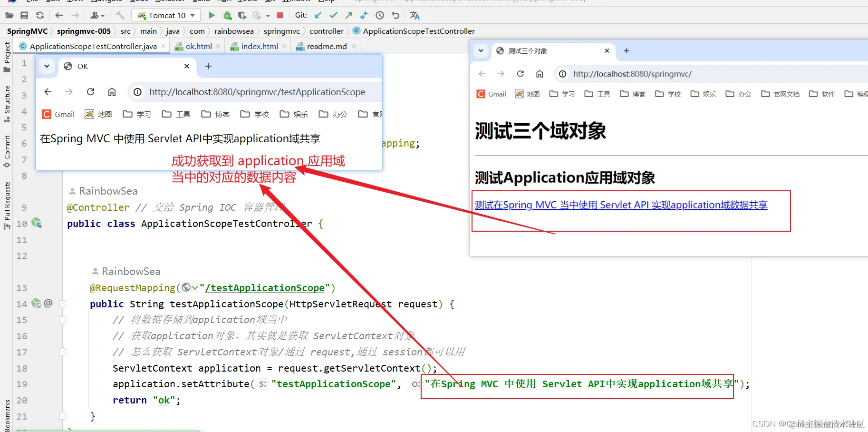868x432 pixels.
Task: Click the 测试在Spring MVC application域数据共享 link
Action: click(x=621, y=205)
